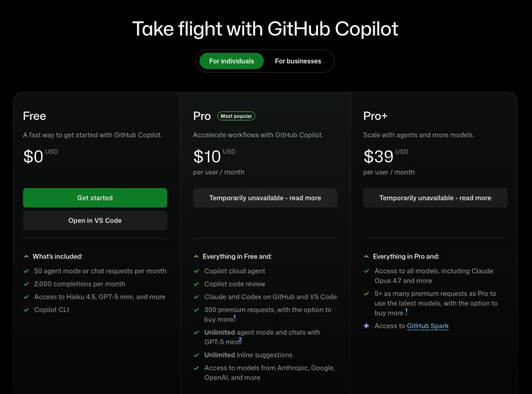Click checkmark beside 50 agent mode requests
The width and height of the screenshot is (532, 394).
[26, 271]
